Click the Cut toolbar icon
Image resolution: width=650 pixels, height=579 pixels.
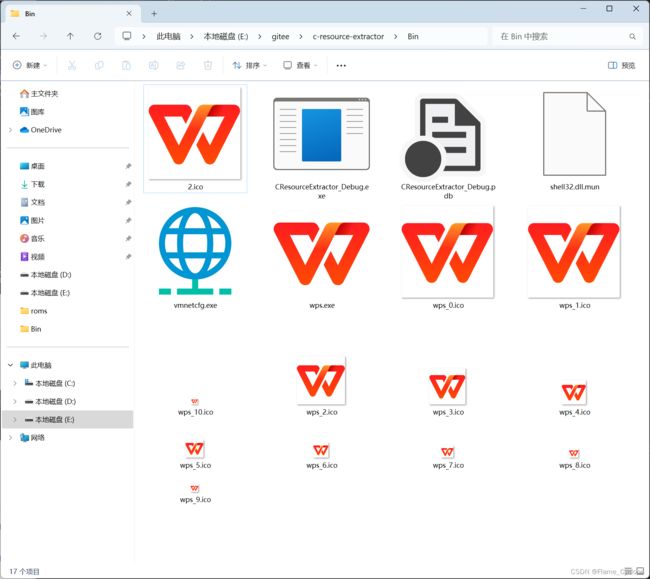[72, 65]
